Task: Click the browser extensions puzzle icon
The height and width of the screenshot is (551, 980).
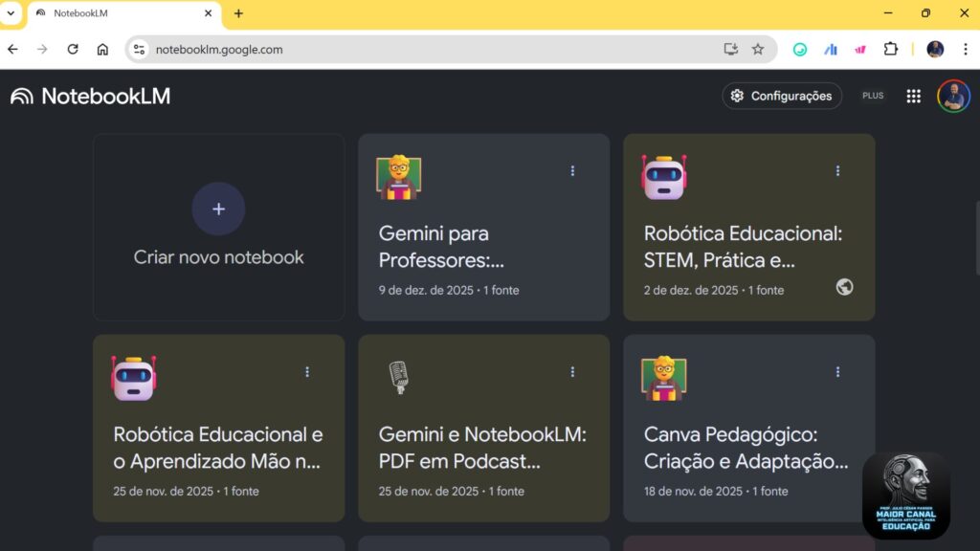Action: pos(891,49)
